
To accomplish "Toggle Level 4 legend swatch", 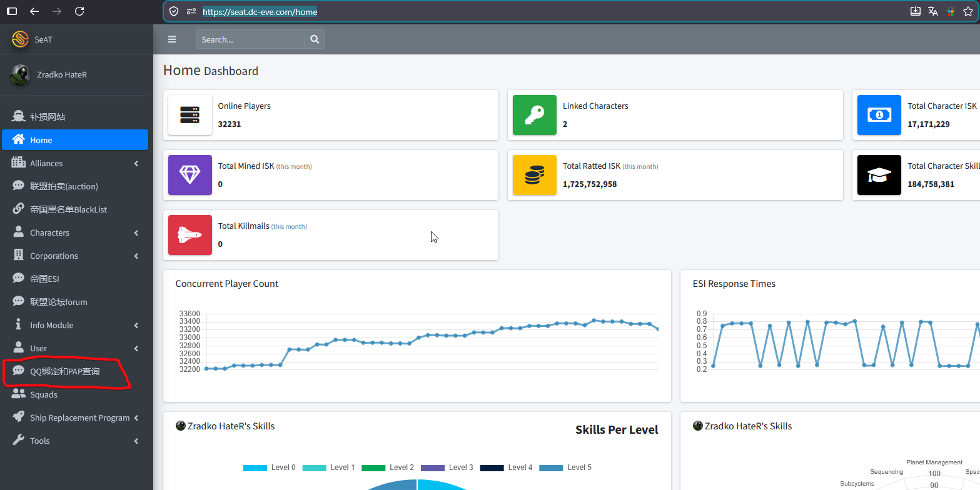I will (492, 467).
